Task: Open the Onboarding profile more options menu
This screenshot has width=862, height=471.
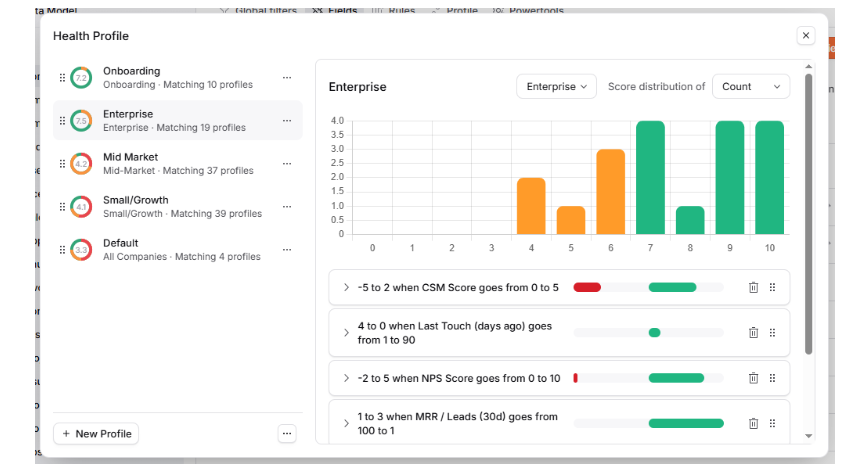Action: point(287,77)
